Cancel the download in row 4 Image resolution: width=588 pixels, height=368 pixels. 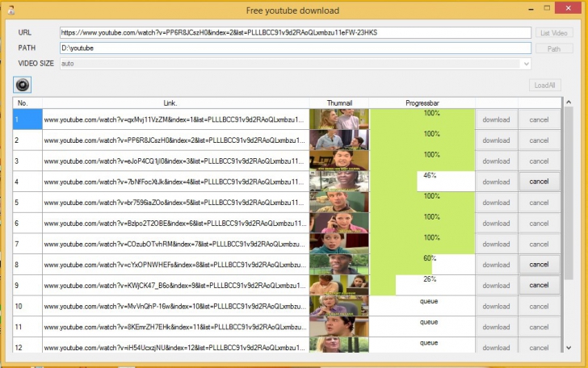[539, 182]
